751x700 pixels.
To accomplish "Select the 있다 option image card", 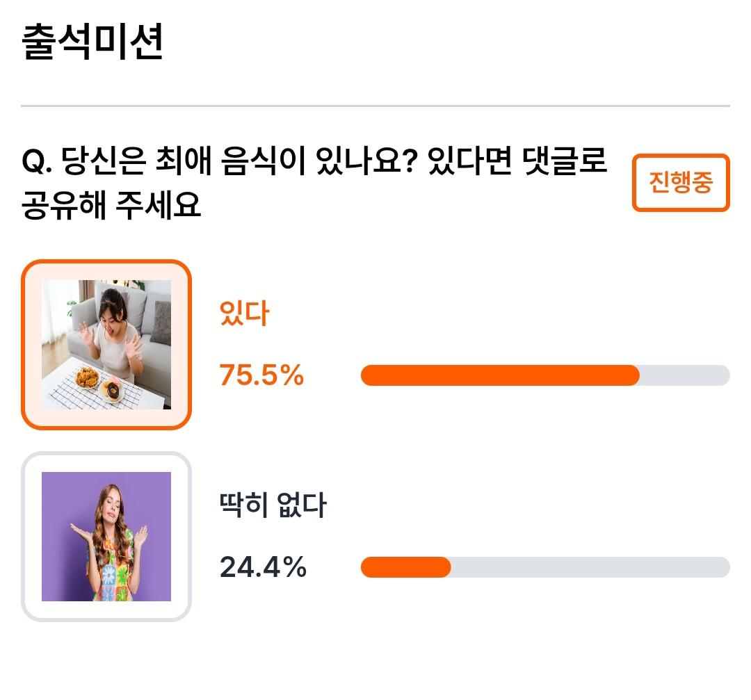I will 106,345.
